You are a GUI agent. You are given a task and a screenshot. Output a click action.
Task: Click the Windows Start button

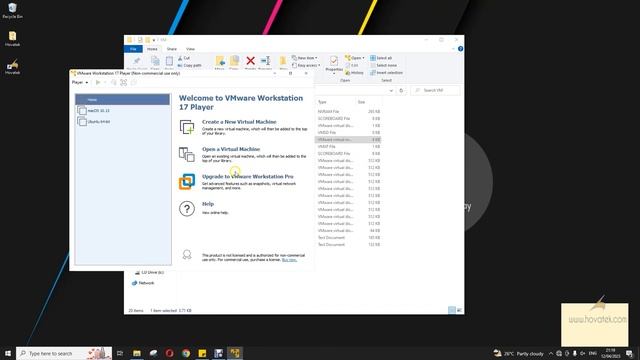pyautogui.click(x=8, y=353)
